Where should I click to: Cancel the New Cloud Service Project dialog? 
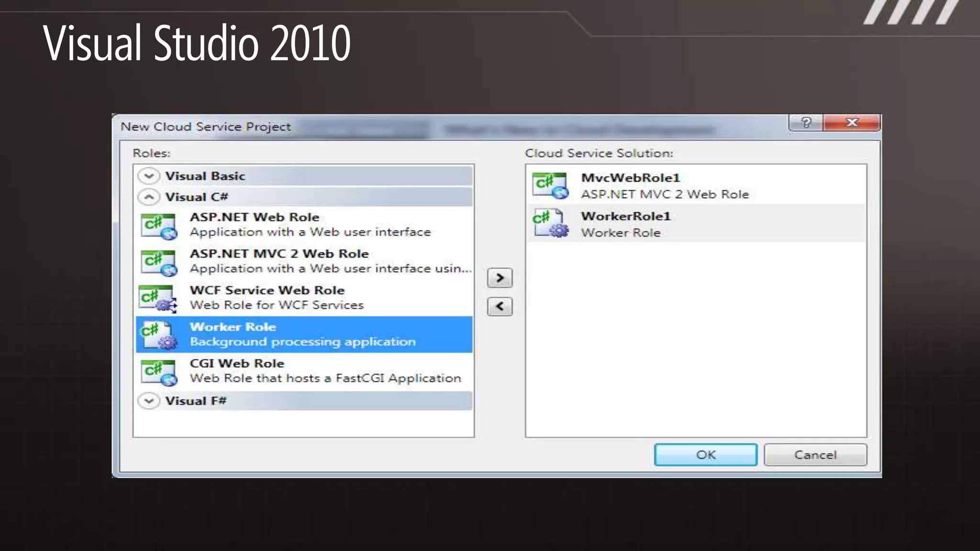click(x=815, y=455)
